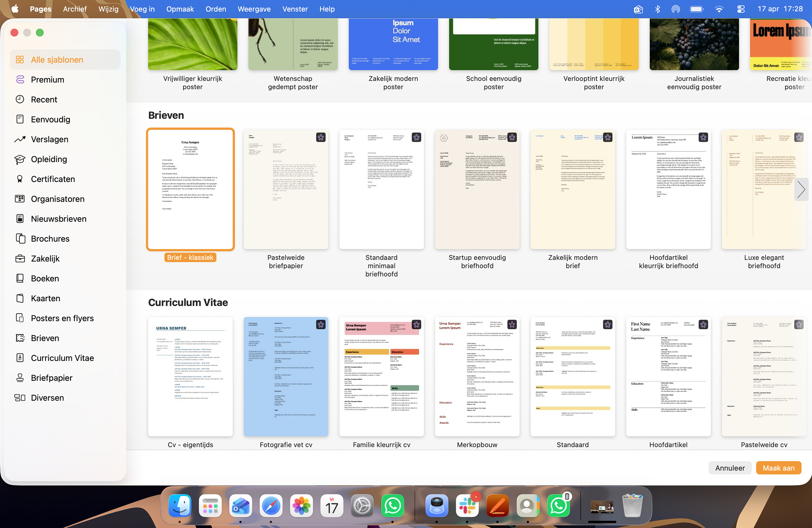812x528 pixels.
Task: Select the Nieuwsbrieven sidebar category
Action: tap(58, 219)
